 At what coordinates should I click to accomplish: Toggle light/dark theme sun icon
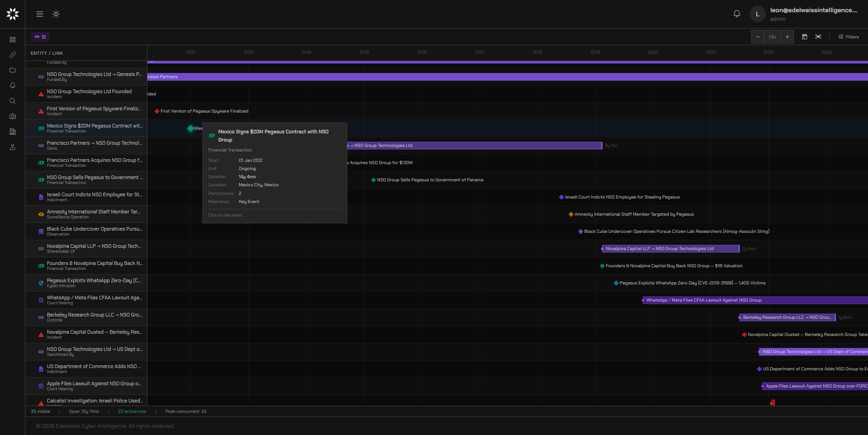point(56,14)
